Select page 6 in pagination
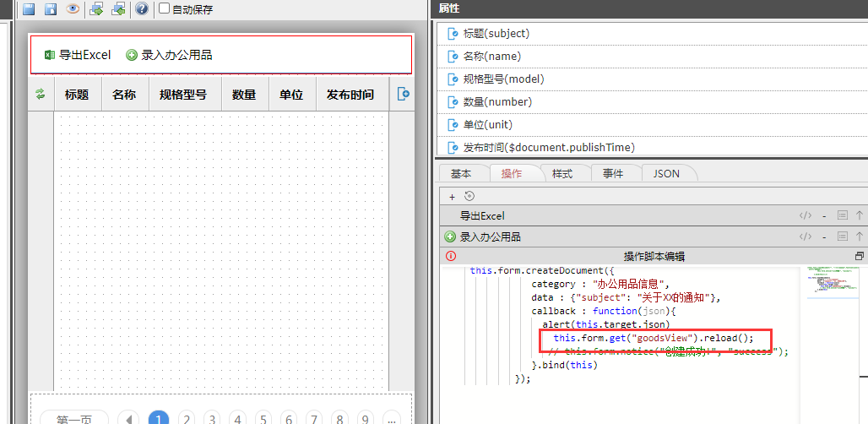 click(289, 420)
